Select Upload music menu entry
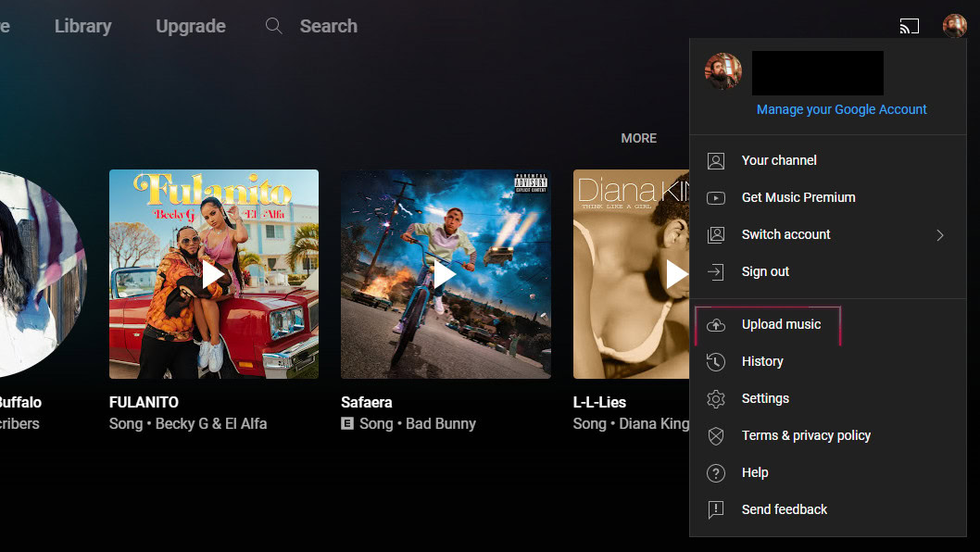 click(828, 324)
